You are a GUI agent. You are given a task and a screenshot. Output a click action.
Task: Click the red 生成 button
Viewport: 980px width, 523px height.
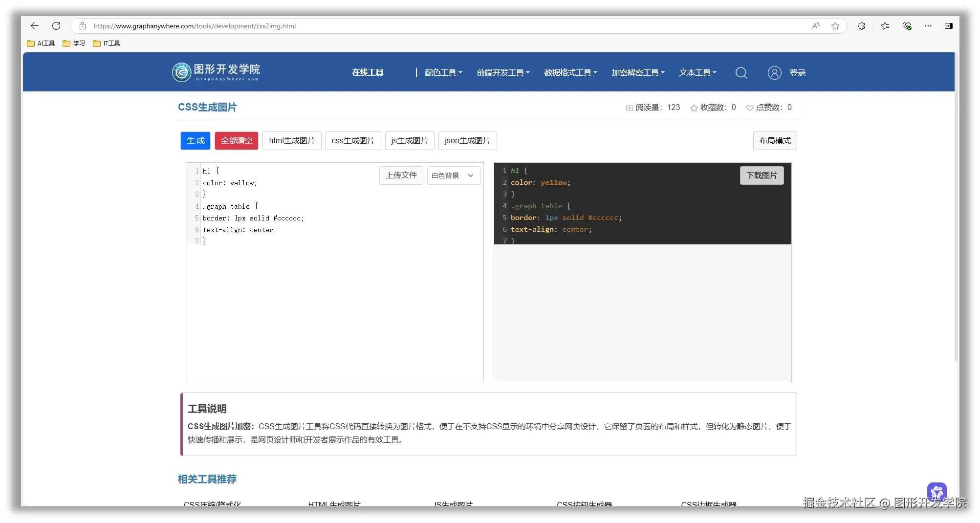[x=195, y=140]
